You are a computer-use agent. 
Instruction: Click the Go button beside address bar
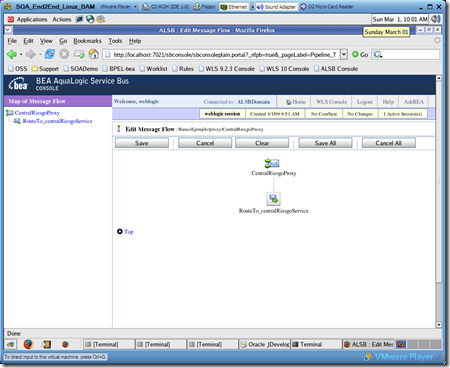coord(360,54)
